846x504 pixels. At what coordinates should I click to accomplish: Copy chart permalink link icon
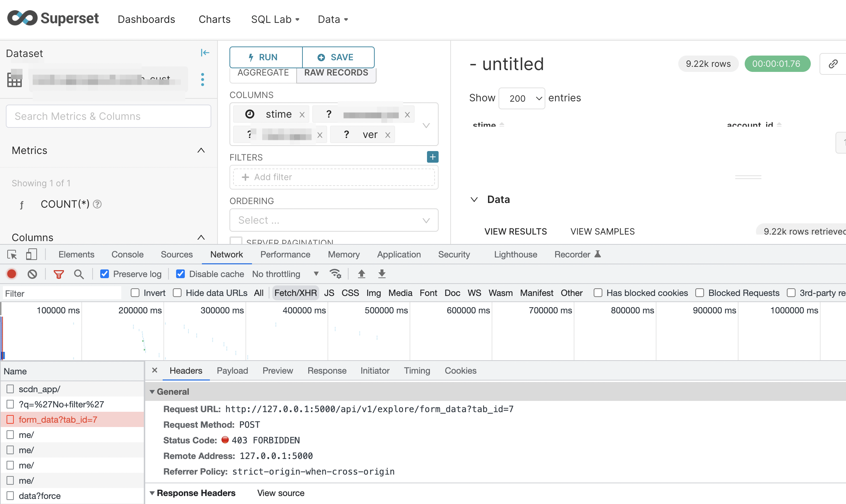coord(833,64)
